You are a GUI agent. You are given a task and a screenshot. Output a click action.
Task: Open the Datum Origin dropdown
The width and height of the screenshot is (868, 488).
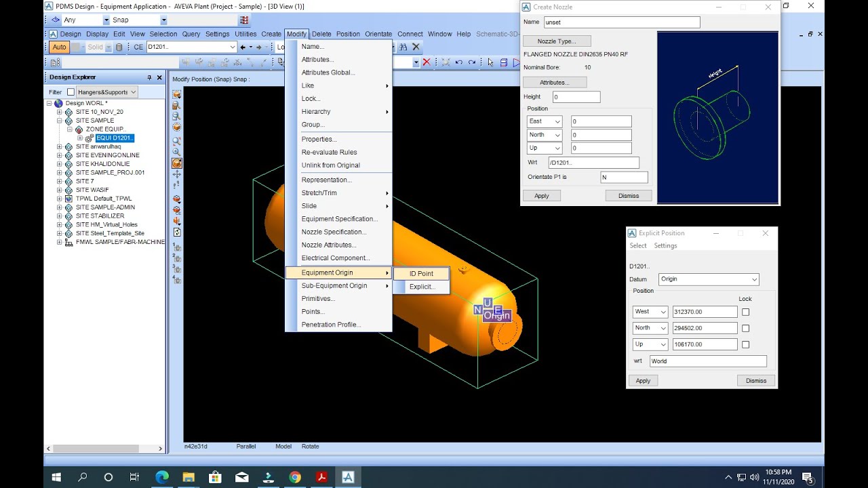point(754,279)
